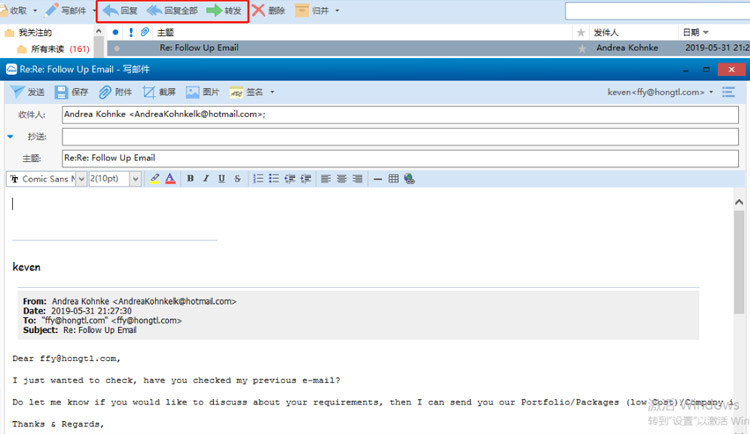Click into the 抄送 (CC) input field
Image resolution: width=750 pixels, height=434 pixels.
[400, 136]
